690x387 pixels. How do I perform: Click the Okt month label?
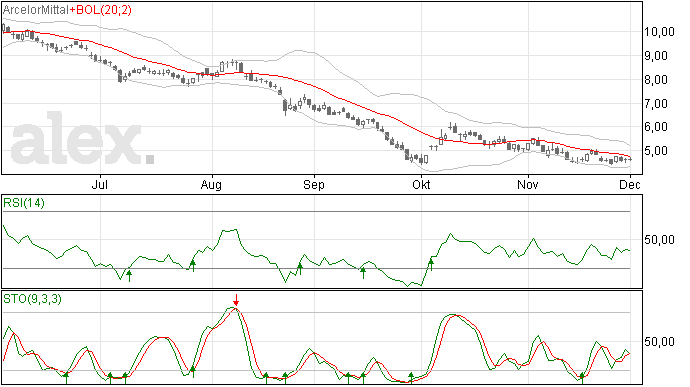pyautogui.click(x=421, y=184)
